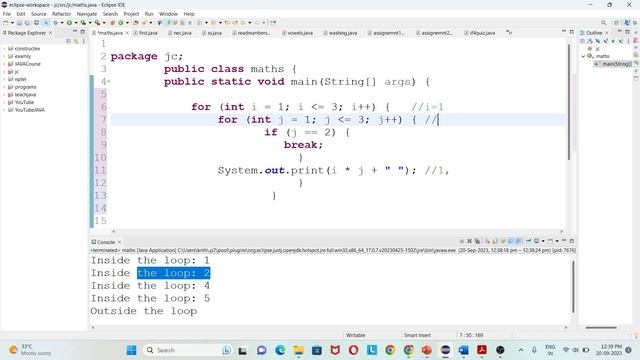Expand the YouTube project
This screenshot has width=640, height=360.
point(4,102)
